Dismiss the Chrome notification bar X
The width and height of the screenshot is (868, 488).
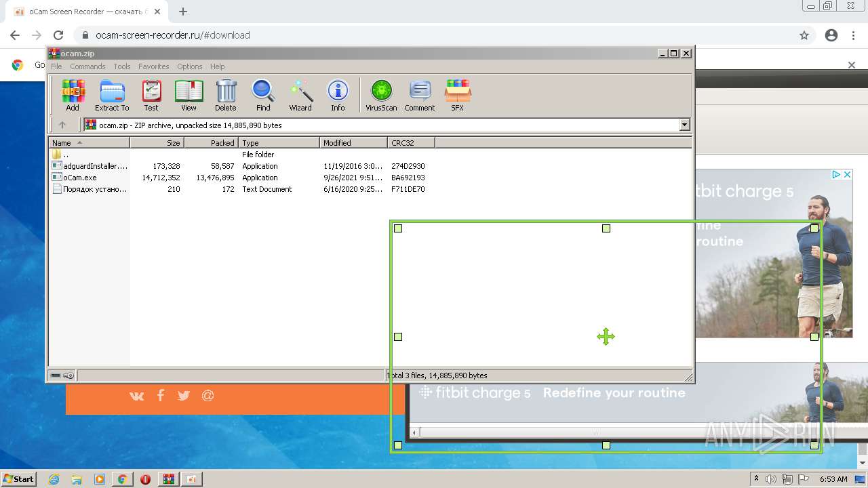[x=852, y=65]
